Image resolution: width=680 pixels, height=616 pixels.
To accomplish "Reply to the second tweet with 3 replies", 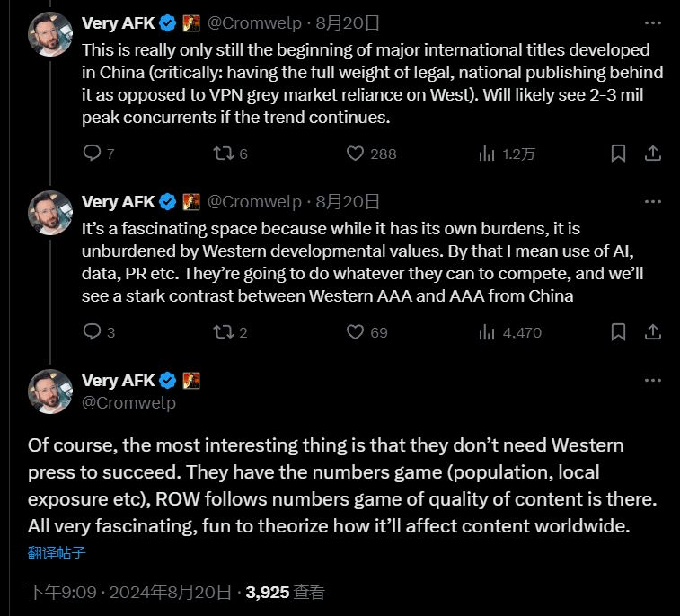I will (x=92, y=332).
